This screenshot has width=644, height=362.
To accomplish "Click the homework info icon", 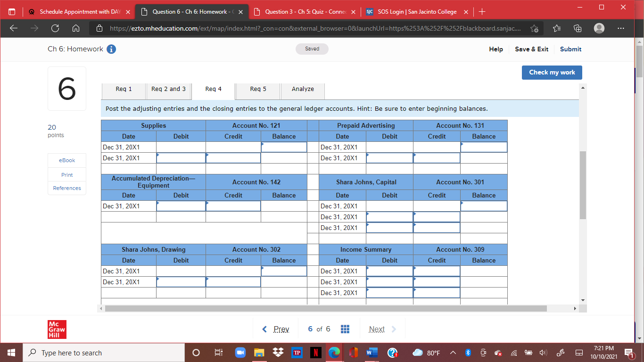I will pyautogui.click(x=111, y=49).
